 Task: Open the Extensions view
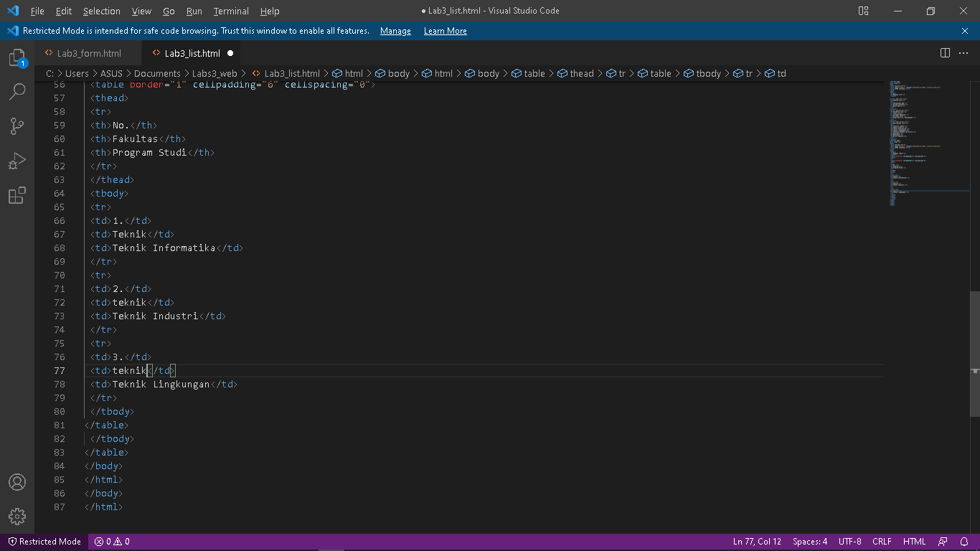[x=17, y=195]
